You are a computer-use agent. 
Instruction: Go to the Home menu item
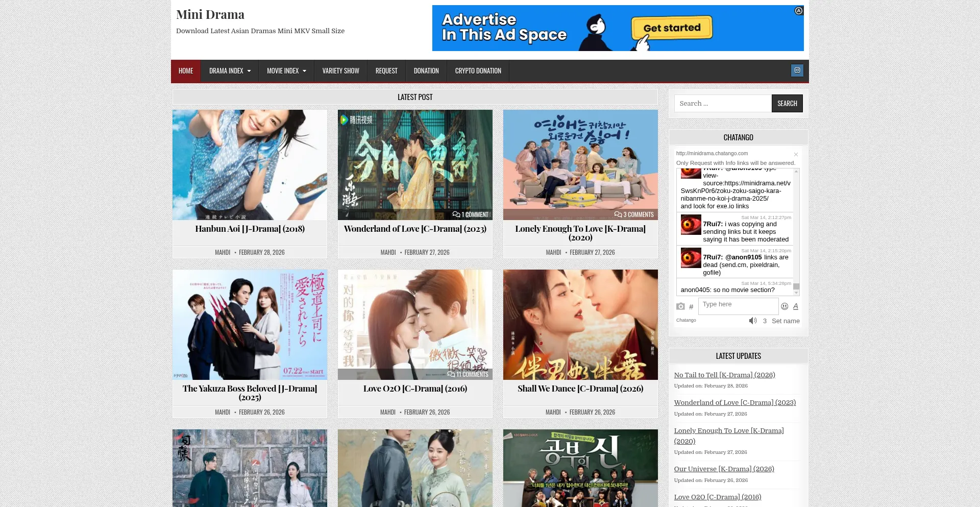click(186, 71)
